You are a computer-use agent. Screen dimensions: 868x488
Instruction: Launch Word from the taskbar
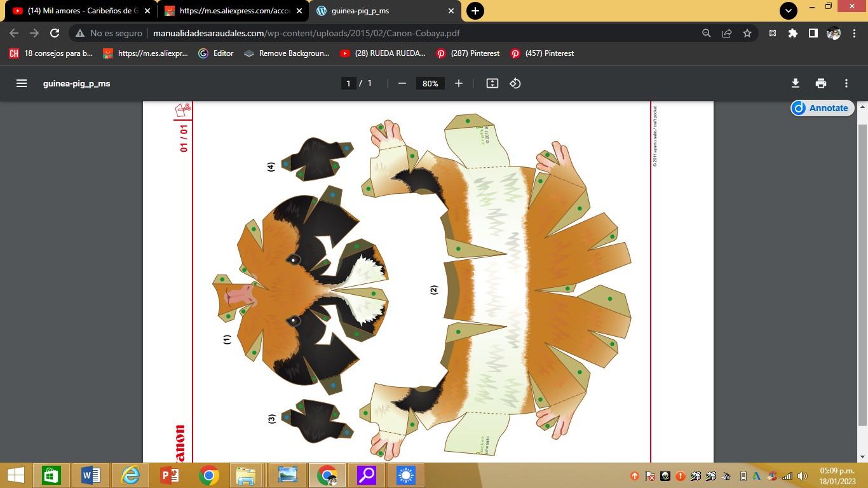pyautogui.click(x=91, y=475)
